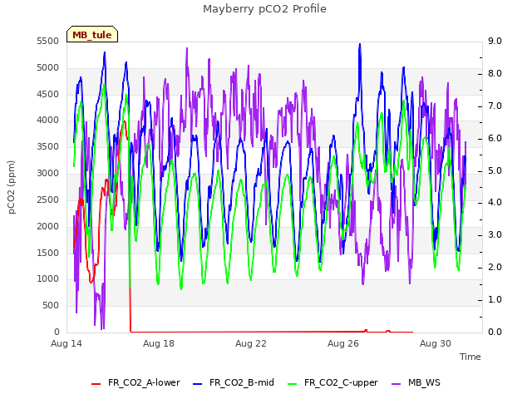Click the 2.0 right axis value
The width and height of the screenshot is (532, 399).
coord(495,268)
